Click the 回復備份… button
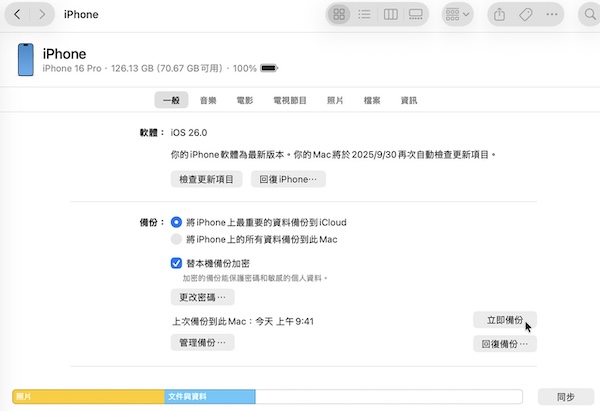 coord(505,344)
